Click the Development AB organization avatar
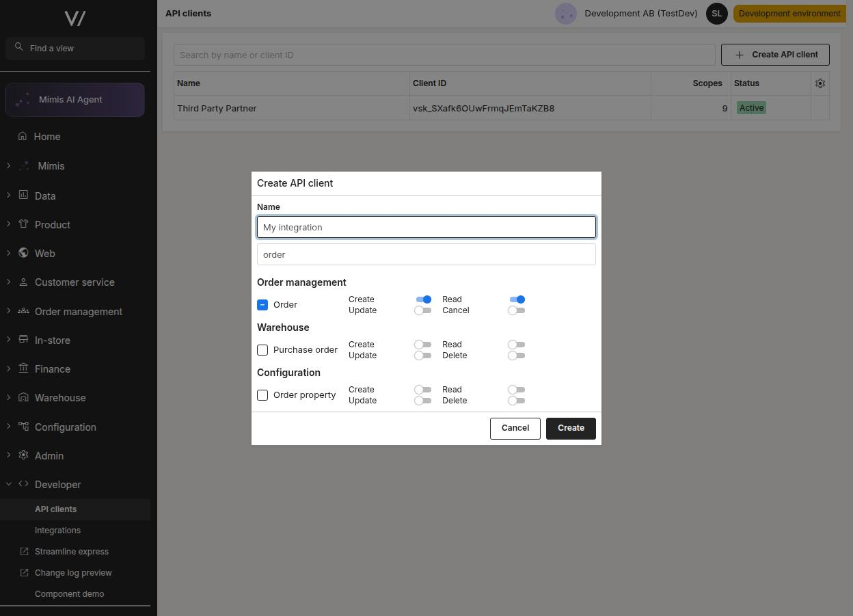853x616 pixels. [566, 14]
